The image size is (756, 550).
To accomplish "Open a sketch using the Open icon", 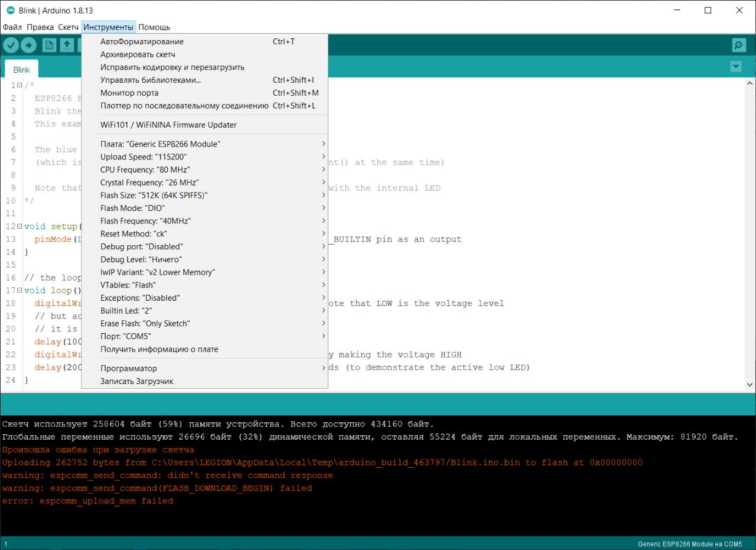I will pos(67,45).
